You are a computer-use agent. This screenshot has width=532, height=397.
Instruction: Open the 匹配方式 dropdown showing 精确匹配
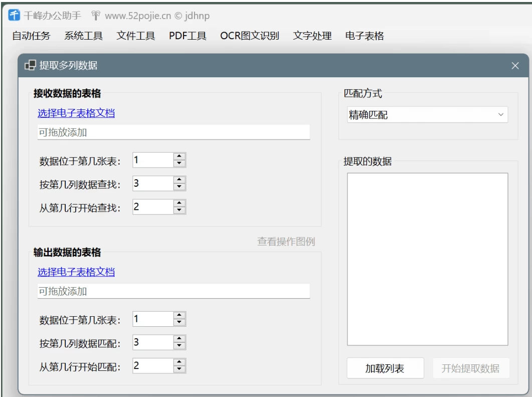point(427,115)
